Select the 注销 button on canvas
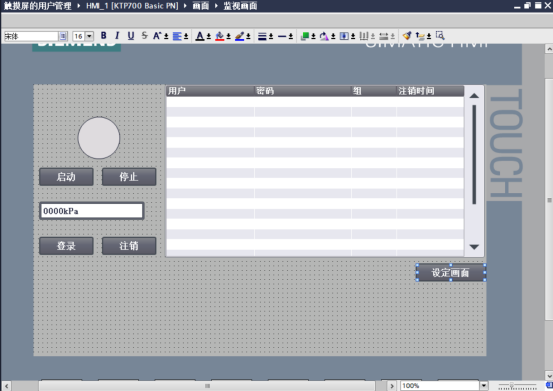The width and height of the screenshot is (553, 391). pyautogui.click(x=129, y=246)
